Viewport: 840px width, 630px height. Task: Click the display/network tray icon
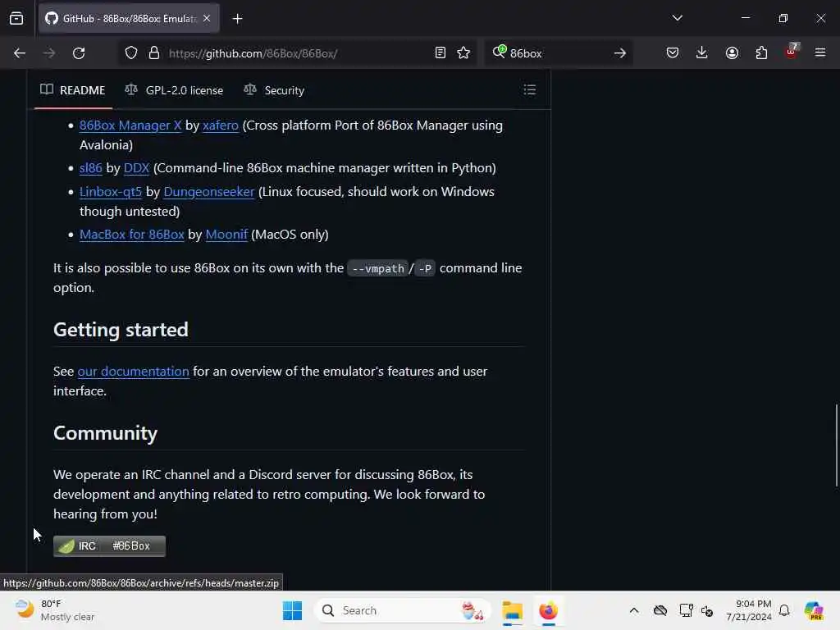686,610
